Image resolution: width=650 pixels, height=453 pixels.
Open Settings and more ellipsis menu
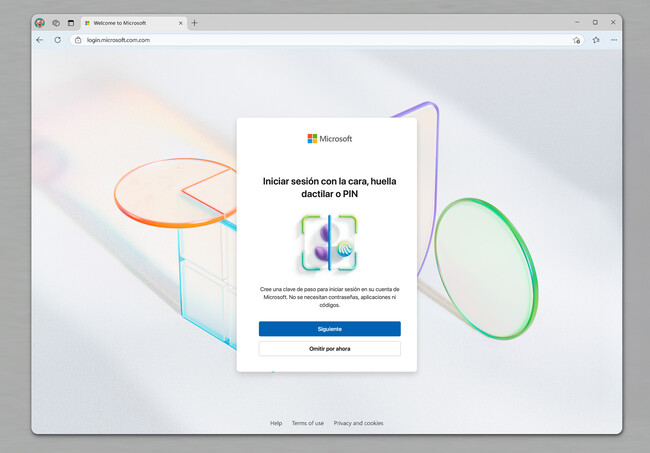tap(613, 40)
